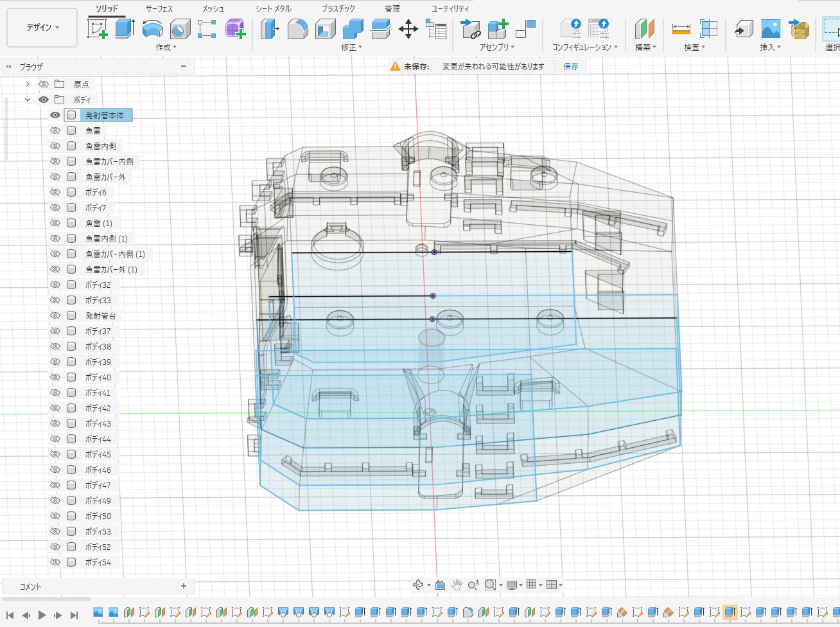Viewport: 840px width, 627px height.
Task: Select the Pan hand tool
Action: click(x=457, y=585)
